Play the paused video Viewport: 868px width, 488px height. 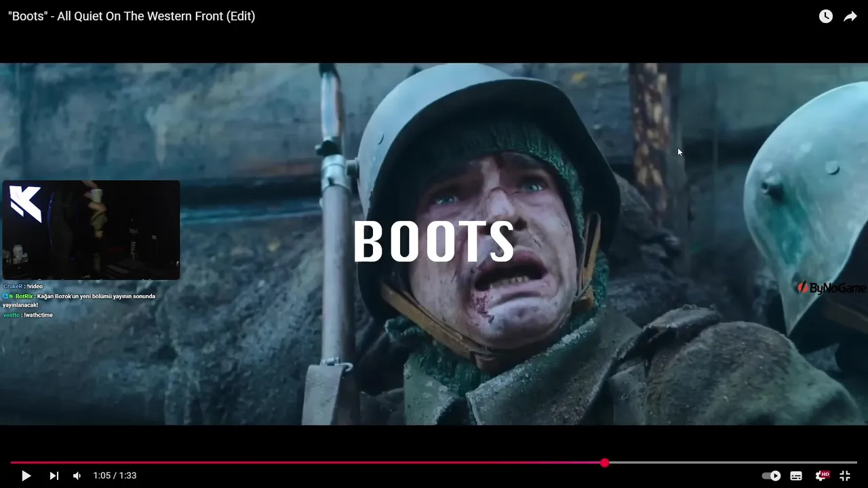click(x=26, y=476)
